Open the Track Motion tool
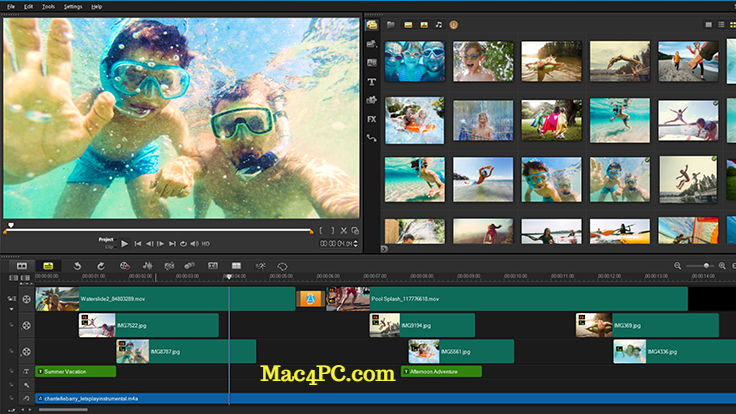The width and height of the screenshot is (736, 414). [x=190, y=266]
